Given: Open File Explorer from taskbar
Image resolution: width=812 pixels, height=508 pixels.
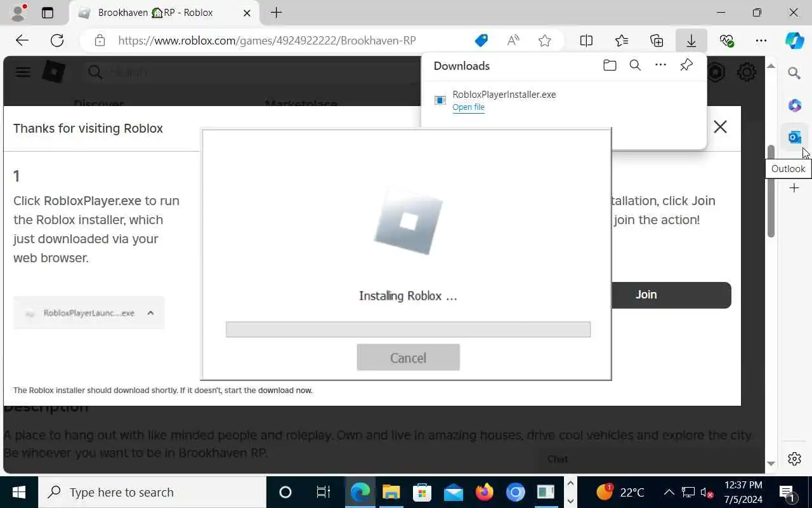Looking at the screenshot, I should [391, 492].
